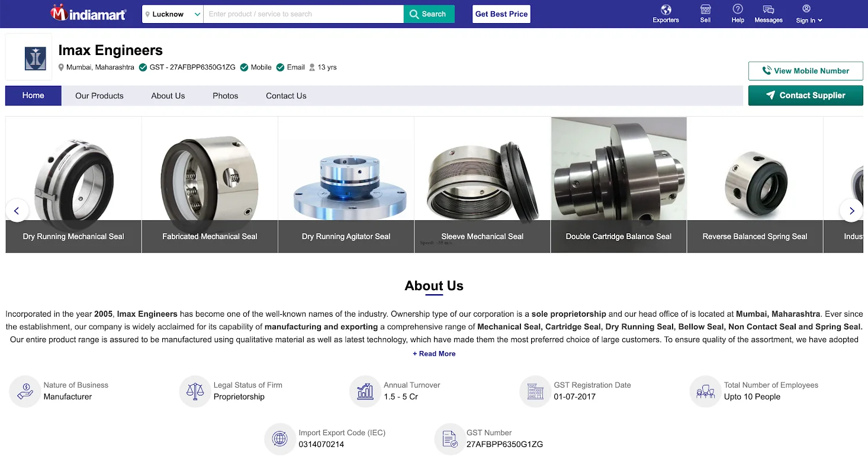Switch to the Our Products tab
Screen dimensions: 868x473
click(x=99, y=95)
